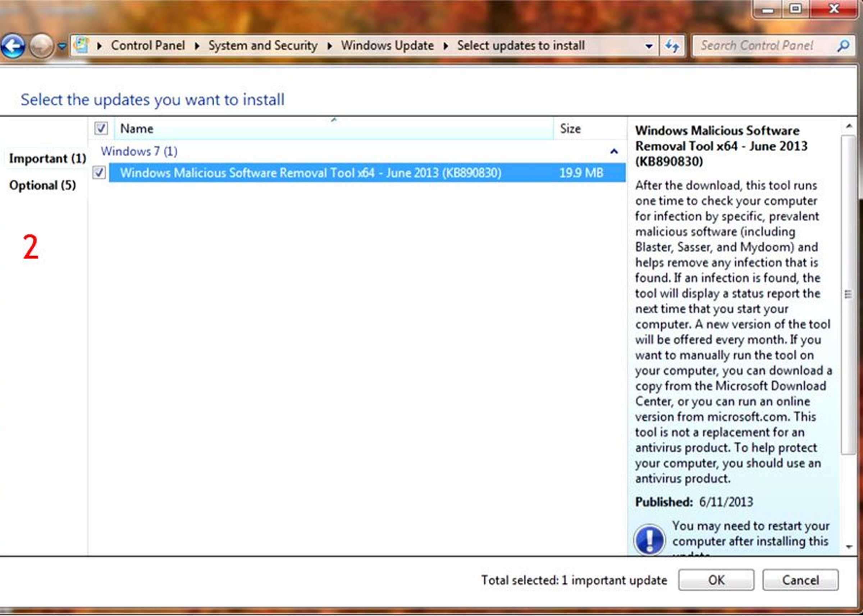The image size is (863, 616).
Task: Expand arrow after Windows Update breadcrumb
Action: click(446, 46)
